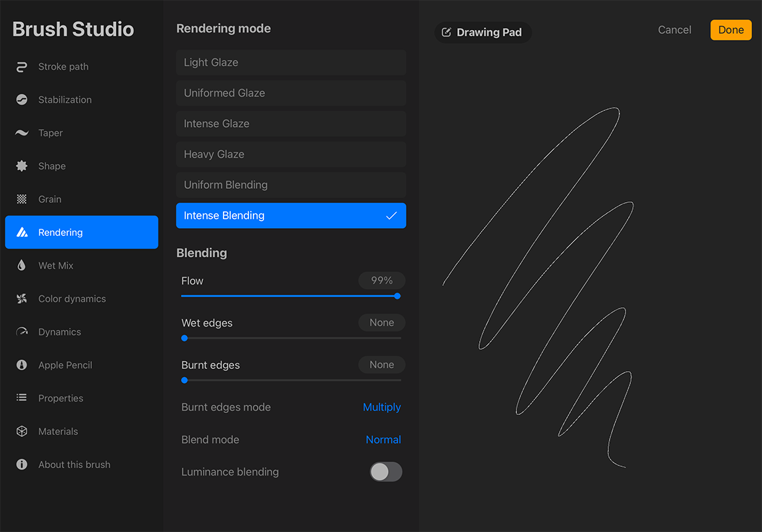Select Light Glaze rendering mode
Screen dimensions: 762x532
point(291,62)
